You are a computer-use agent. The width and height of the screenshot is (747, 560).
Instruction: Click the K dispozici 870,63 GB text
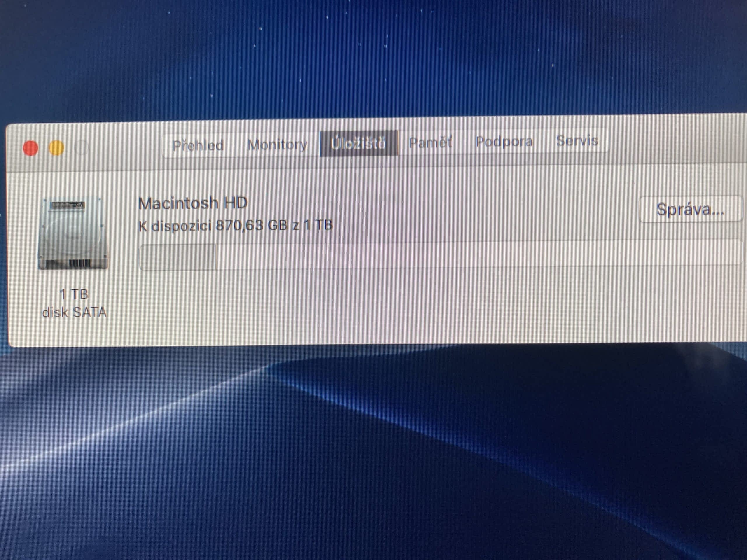coord(235,225)
